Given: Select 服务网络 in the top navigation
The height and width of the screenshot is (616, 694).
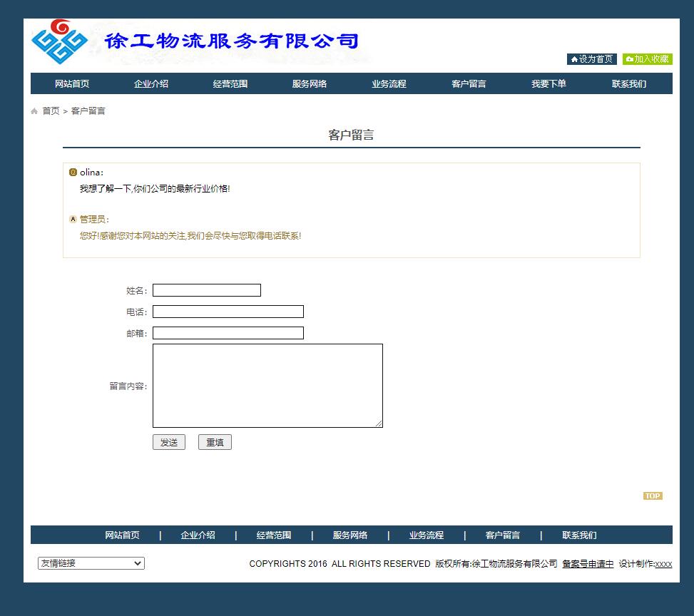Looking at the screenshot, I should pos(309,83).
